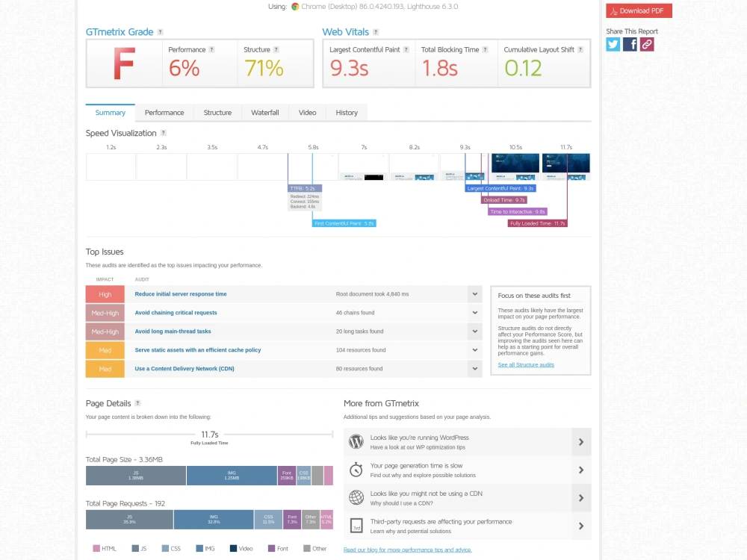Click Fully Loaded Time 11.7s marker

coord(537,223)
